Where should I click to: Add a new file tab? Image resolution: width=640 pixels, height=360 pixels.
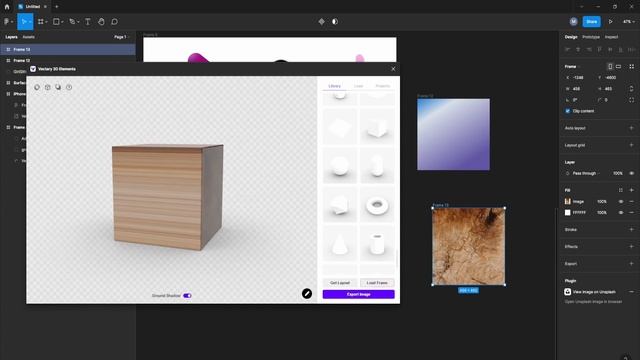[x=57, y=7]
